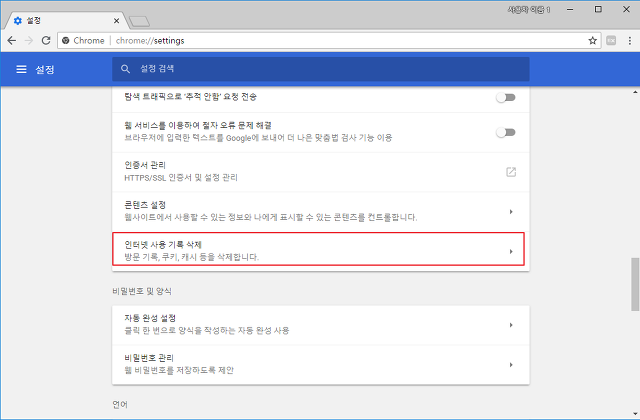Click 자동 완성 설정 row title
This screenshot has height=420, width=640.
150,318
